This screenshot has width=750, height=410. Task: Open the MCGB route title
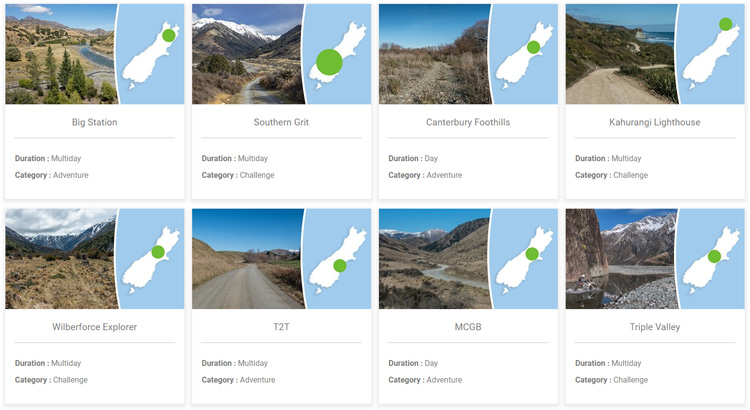tap(468, 327)
